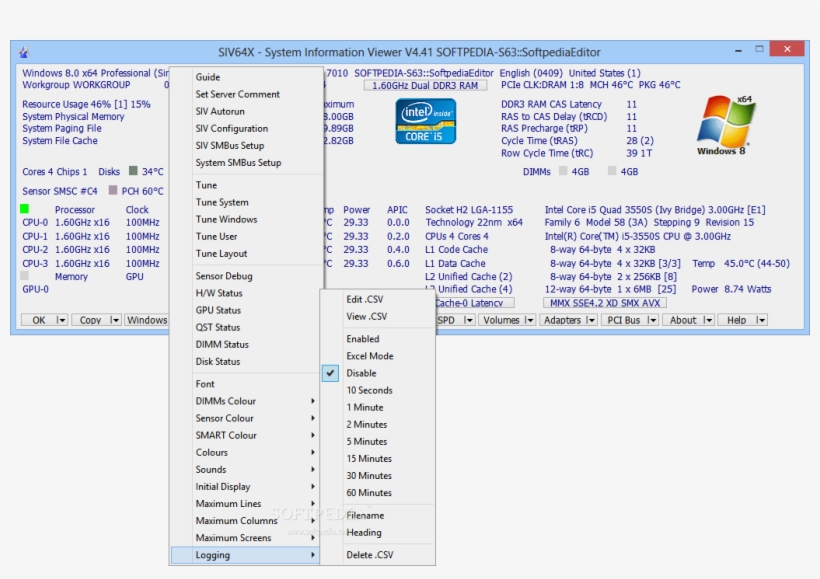
Task: Set logging interval to 30 Minutes
Action: [x=378, y=476]
